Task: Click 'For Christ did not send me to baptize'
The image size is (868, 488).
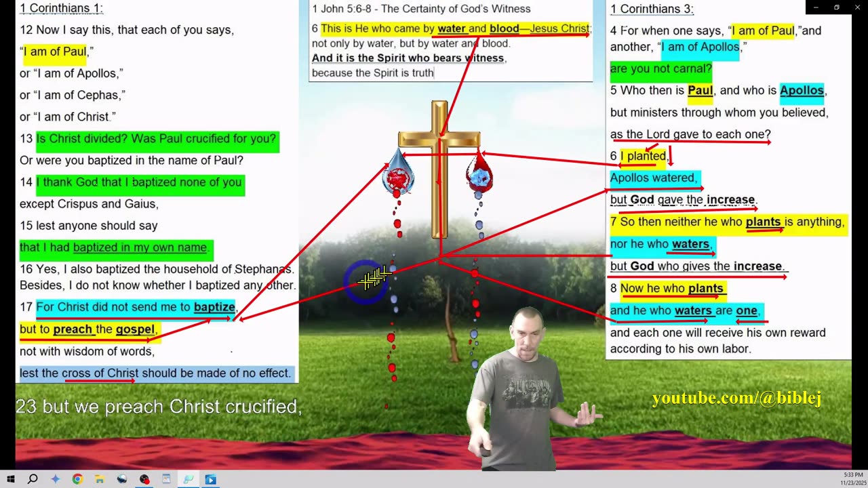Action: [x=136, y=307]
